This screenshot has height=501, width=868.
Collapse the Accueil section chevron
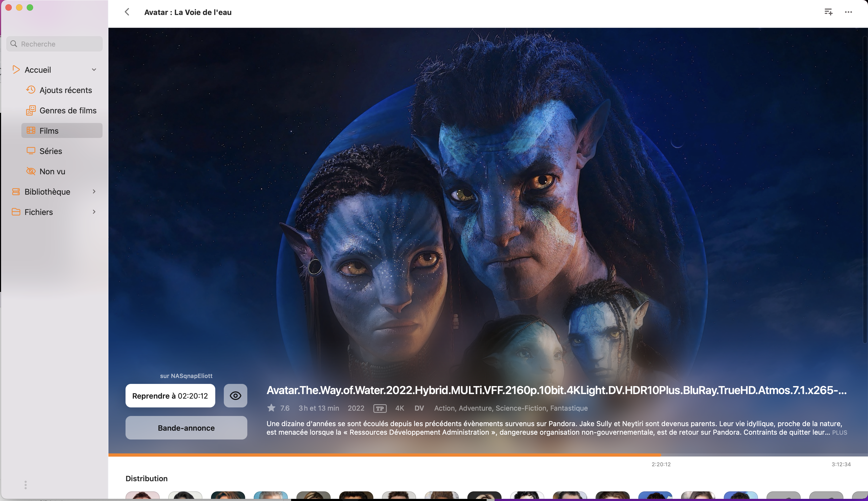(x=94, y=70)
